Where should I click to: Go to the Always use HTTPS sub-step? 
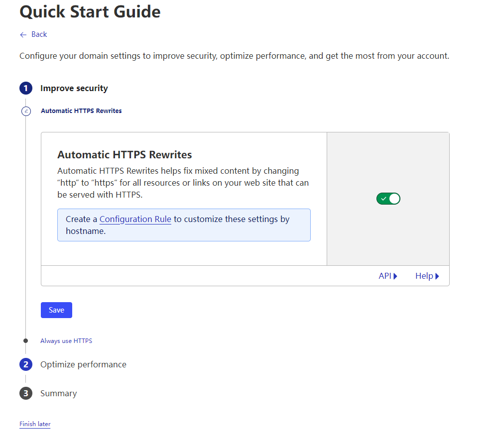(x=66, y=341)
